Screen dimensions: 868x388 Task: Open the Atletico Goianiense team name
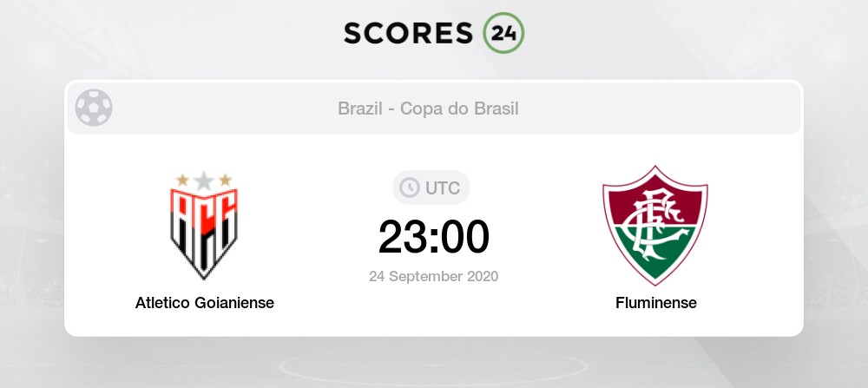coord(205,303)
